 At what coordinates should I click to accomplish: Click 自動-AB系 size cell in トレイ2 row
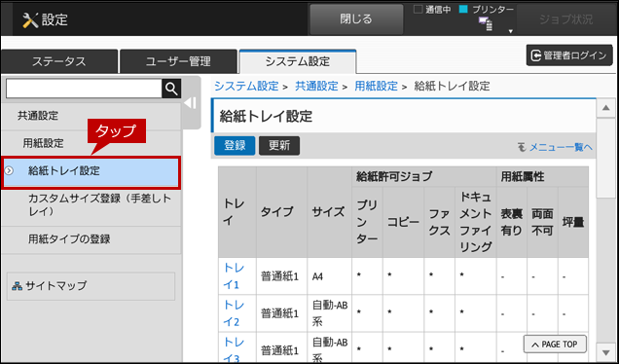[x=329, y=313]
